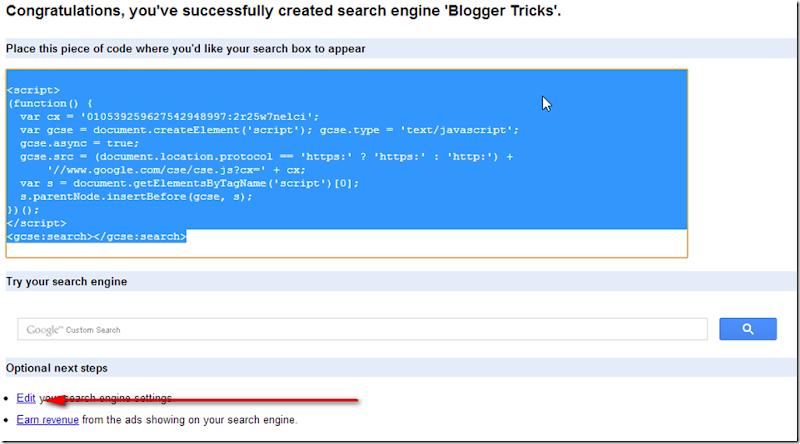The width and height of the screenshot is (800, 444).
Task: Click the blank area below the selected code
Action: click(346, 249)
